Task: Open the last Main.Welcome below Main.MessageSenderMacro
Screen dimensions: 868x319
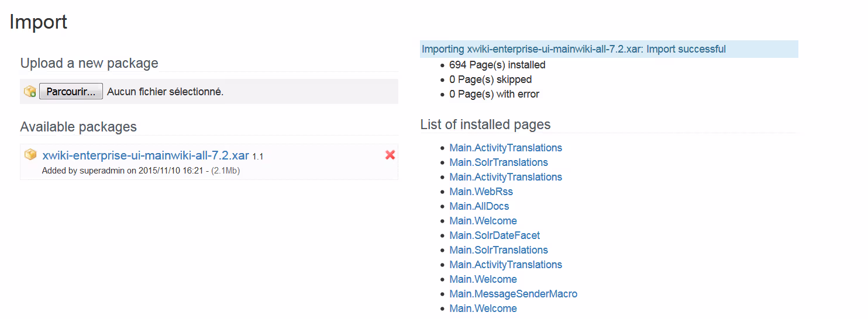Action: pos(483,308)
